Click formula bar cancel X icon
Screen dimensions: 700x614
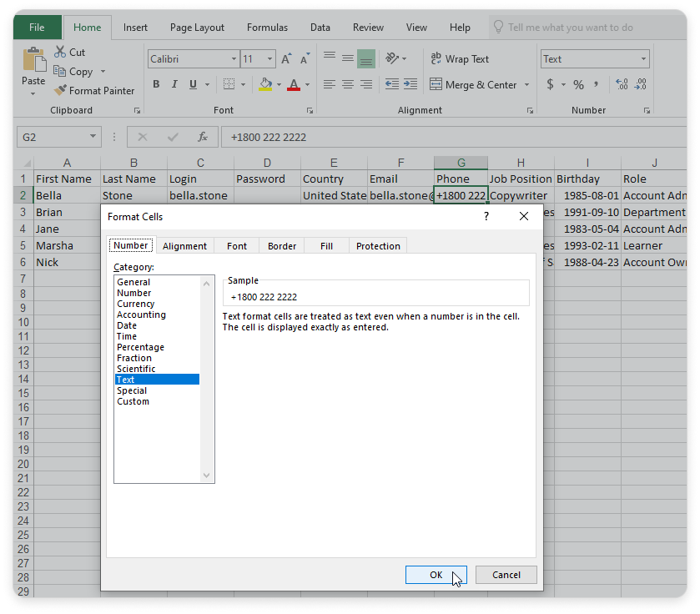pos(143,137)
